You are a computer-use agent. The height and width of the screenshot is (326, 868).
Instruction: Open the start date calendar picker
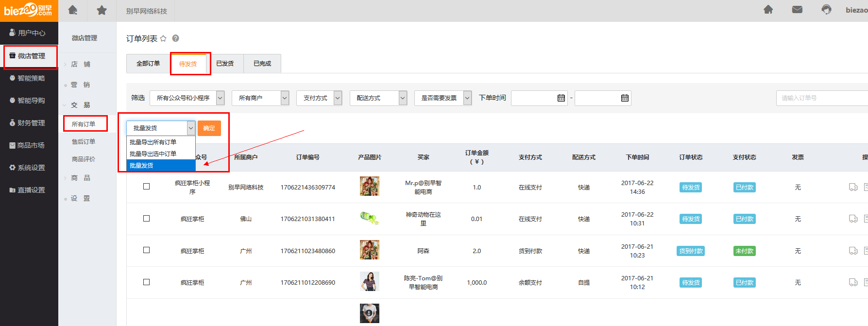[561, 98]
